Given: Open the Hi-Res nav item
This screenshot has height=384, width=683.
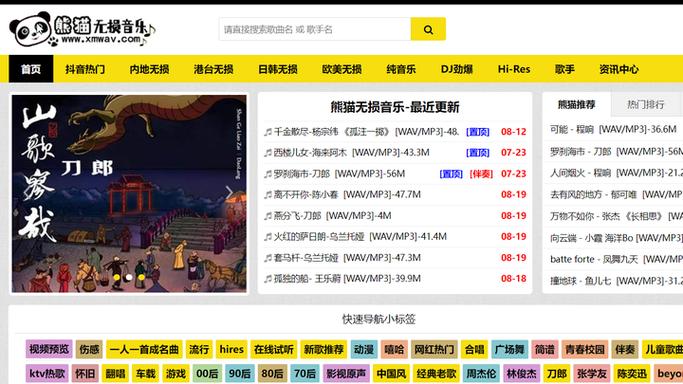Looking at the screenshot, I should (x=514, y=69).
